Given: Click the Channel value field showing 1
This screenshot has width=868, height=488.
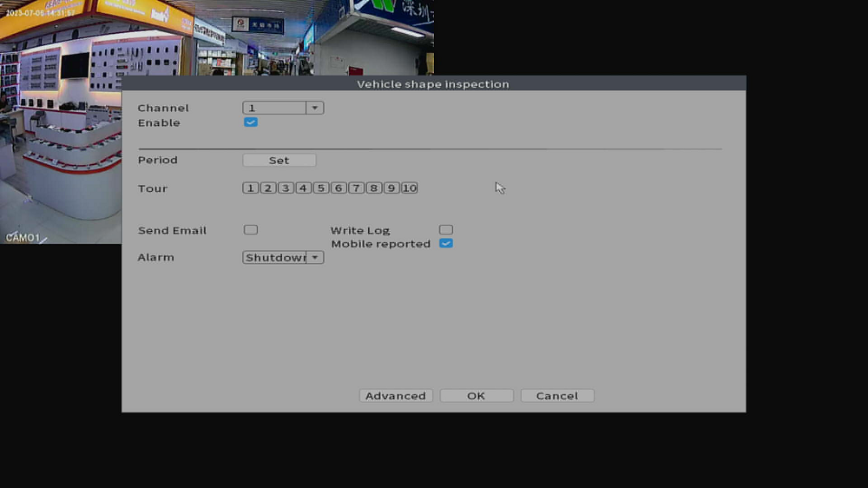Looking at the screenshot, I should tap(274, 108).
